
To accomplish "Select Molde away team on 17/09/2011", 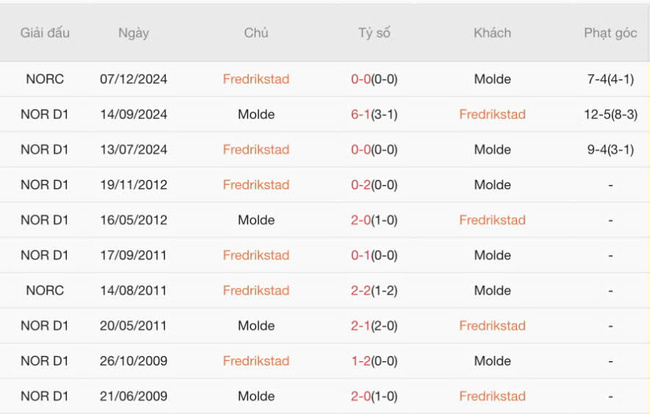I will coord(492,256).
